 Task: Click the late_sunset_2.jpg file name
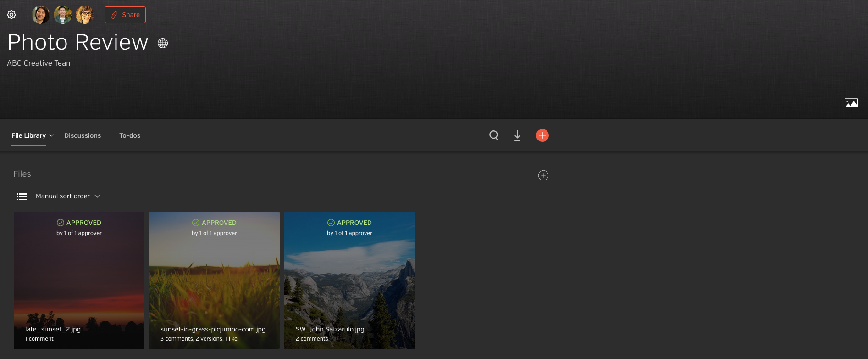tap(53, 329)
